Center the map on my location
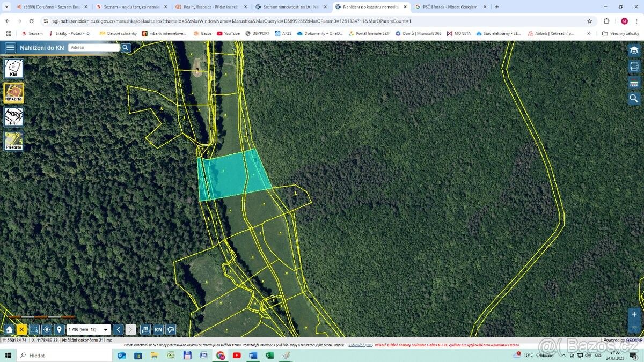 [x=47, y=329]
